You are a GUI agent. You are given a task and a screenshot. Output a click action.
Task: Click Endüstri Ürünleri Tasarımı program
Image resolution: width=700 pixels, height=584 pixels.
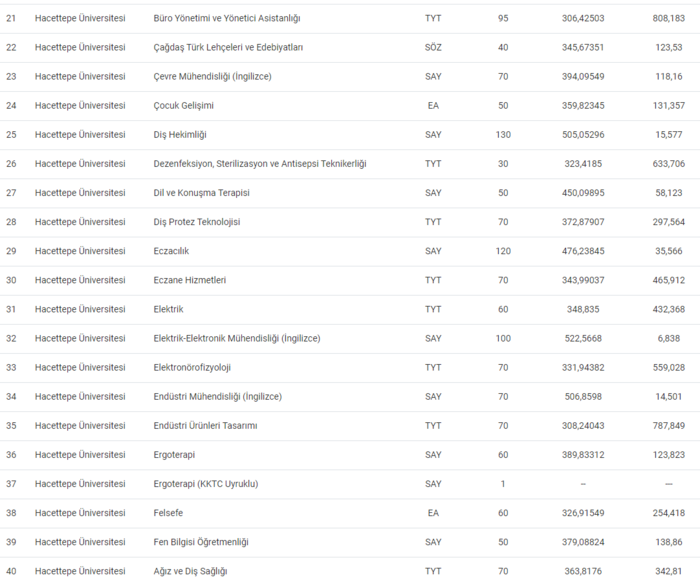205,425
